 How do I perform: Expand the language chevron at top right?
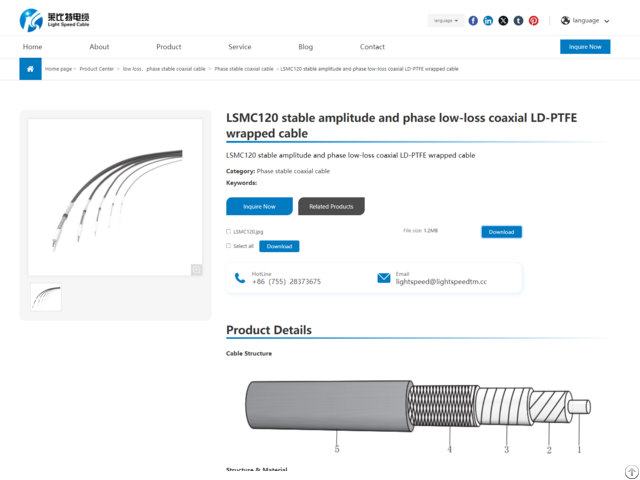[x=607, y=21]
